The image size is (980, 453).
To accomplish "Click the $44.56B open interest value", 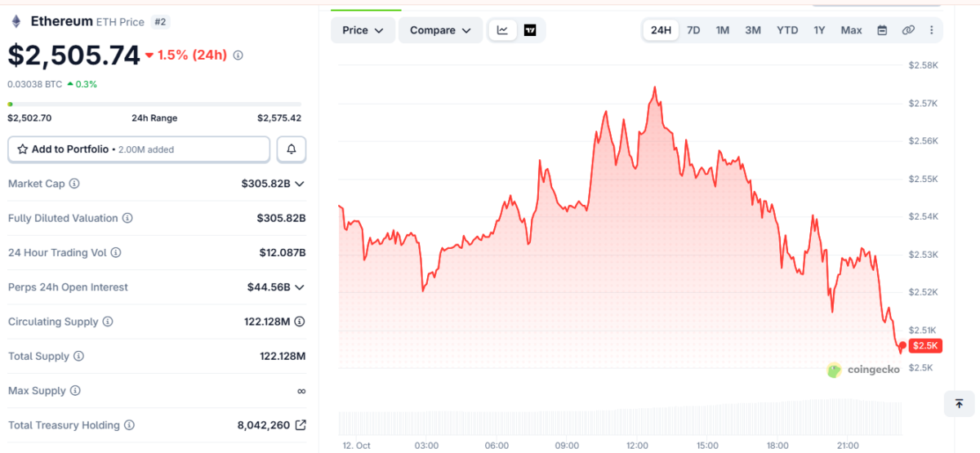I will click(269, 287).
